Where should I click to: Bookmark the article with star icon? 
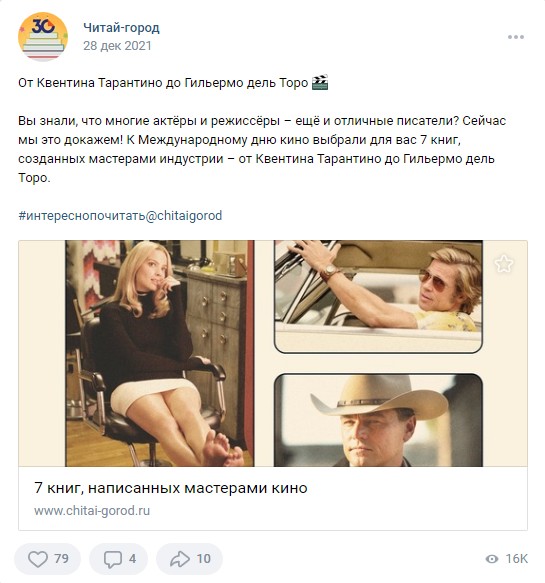pos(504,264)
